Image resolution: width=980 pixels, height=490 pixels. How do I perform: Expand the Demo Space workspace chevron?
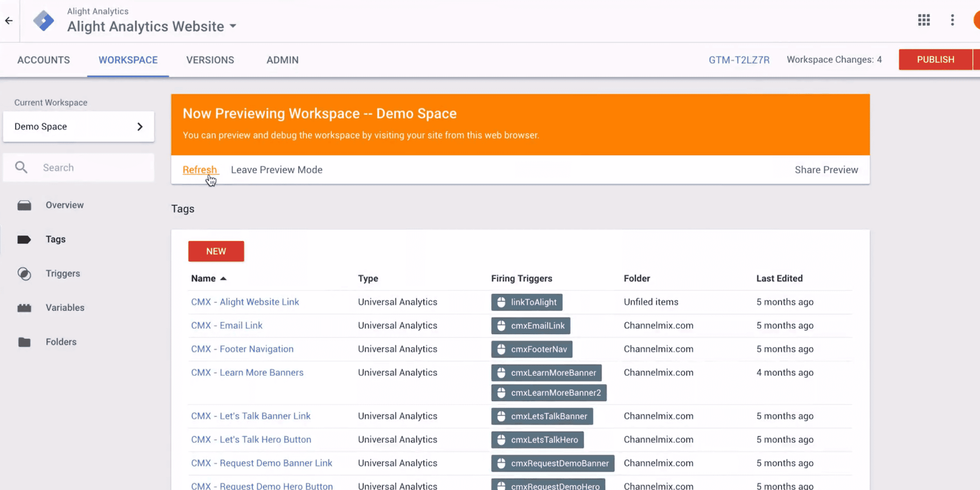pos(140,127)
